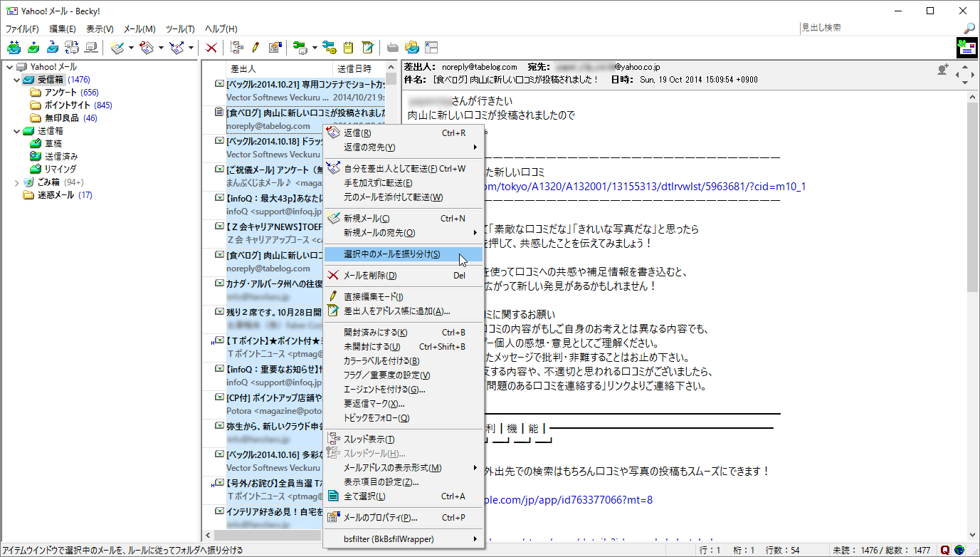Viewport: 980px width, 557px height.
Task: Sort by 送信日時 column header
Action: point(359,69)
